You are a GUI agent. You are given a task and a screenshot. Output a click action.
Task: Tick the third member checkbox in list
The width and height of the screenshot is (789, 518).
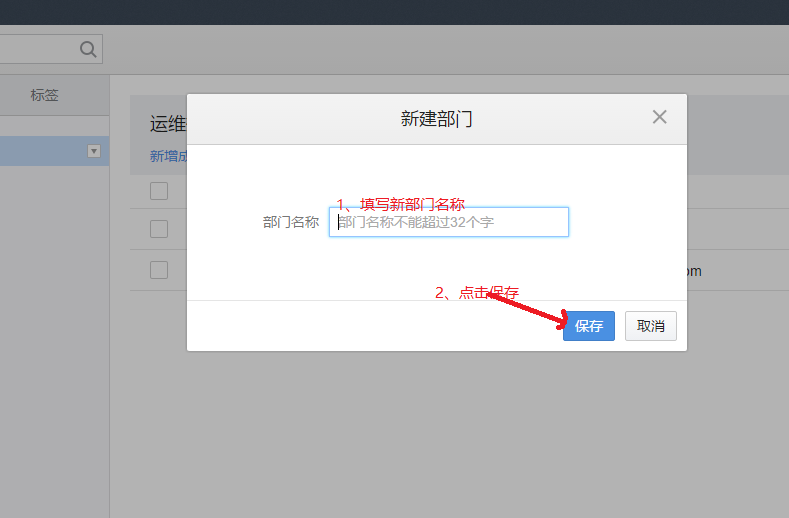(x=159, y=270)
